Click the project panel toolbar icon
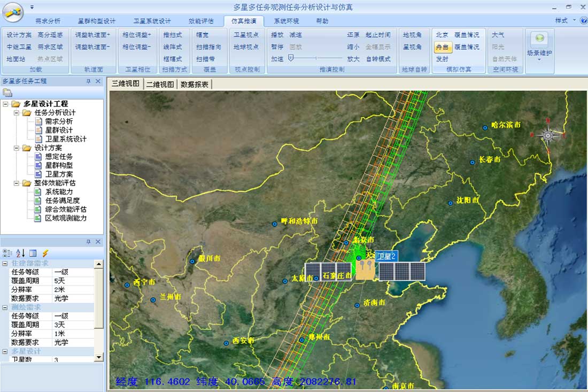This screenshot has height=392, width=588. 7,93
